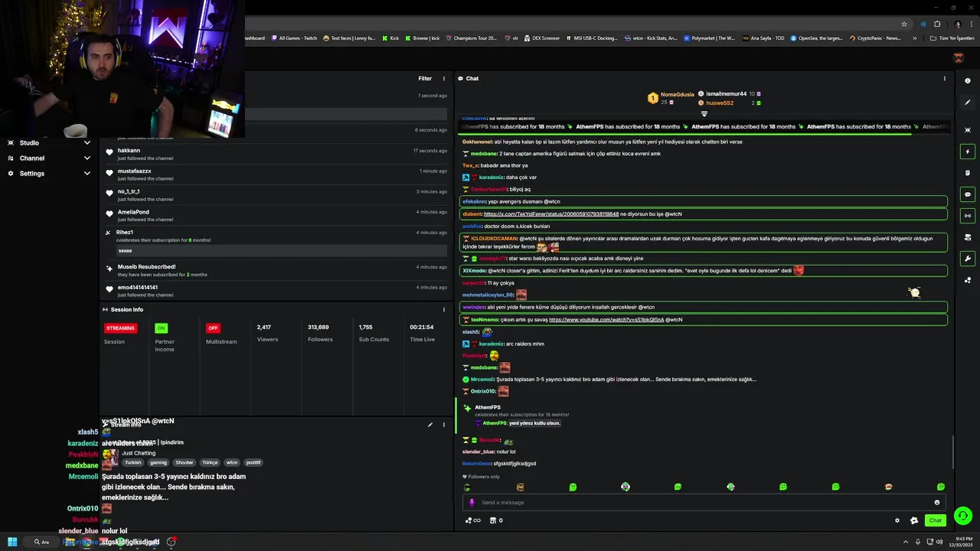Click the red STREAMING session badge
The width and height of the screenshot is (980, 551).
(120, 328)
